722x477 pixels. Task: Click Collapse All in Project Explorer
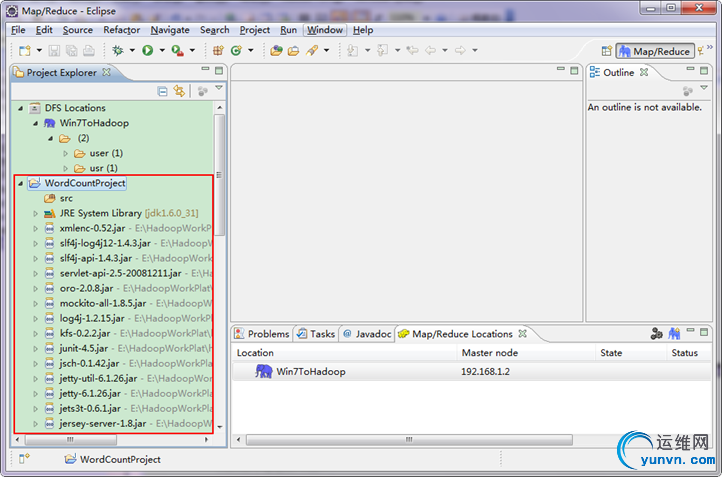[162, 91]
